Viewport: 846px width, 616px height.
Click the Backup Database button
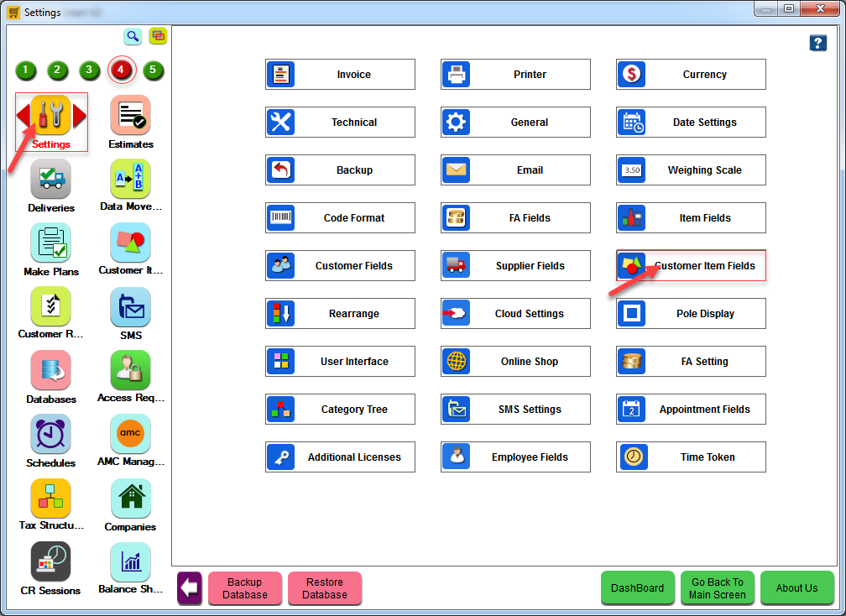pyautogui.click(x=244, y=588)
